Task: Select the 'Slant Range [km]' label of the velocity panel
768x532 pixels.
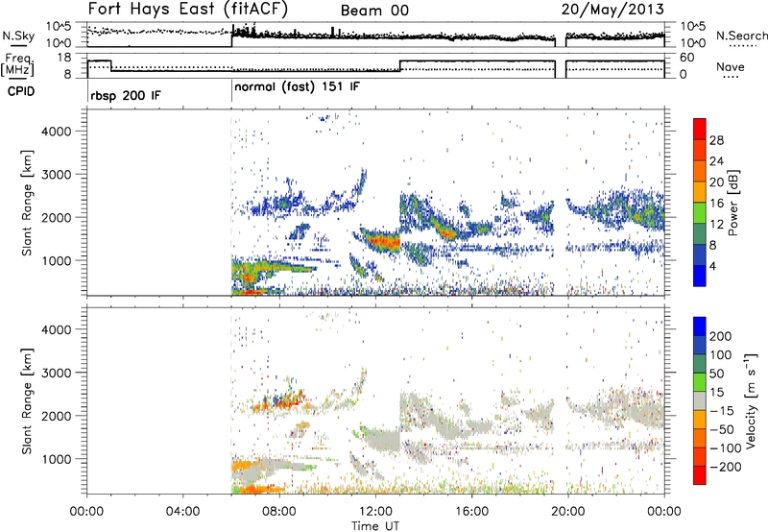Action: 27,401
